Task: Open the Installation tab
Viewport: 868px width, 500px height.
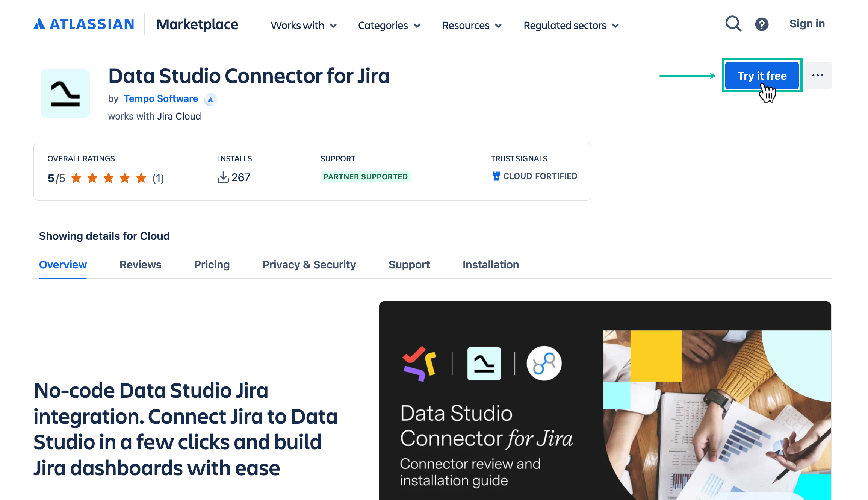Action: pyautogui.click(x=490, y=265)
